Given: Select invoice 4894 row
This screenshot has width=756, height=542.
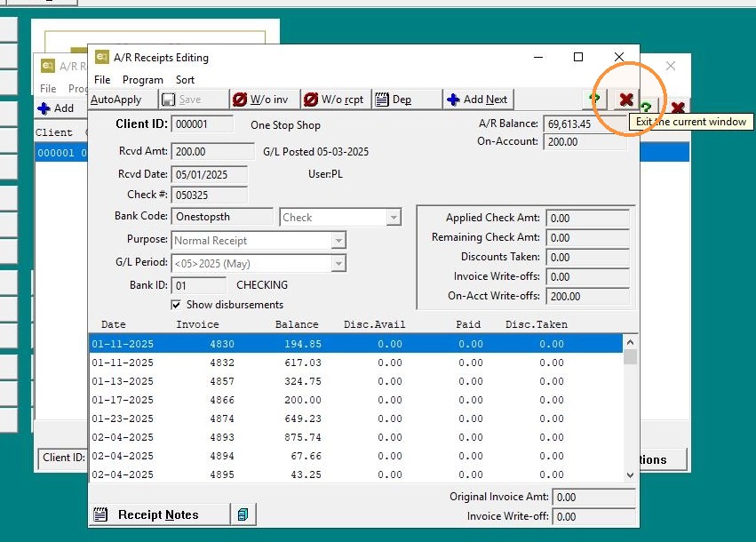Looking at the screenshot, I should click(x=356, y=456).
